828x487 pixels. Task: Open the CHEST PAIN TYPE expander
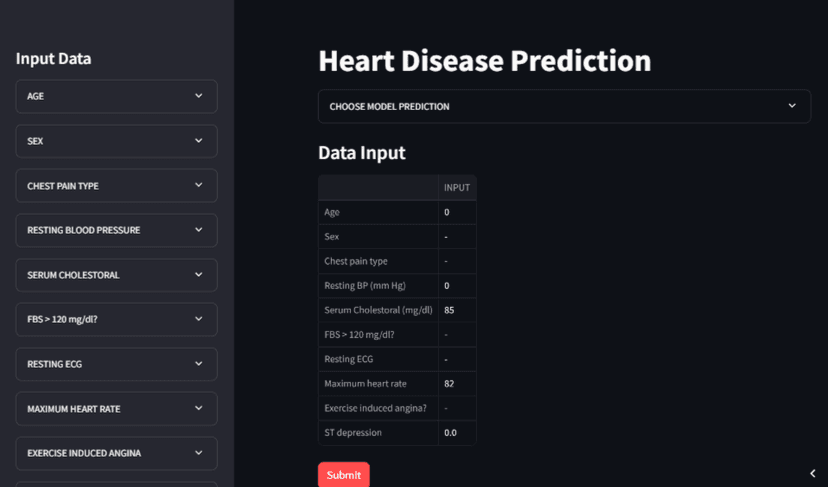[116, 186]
